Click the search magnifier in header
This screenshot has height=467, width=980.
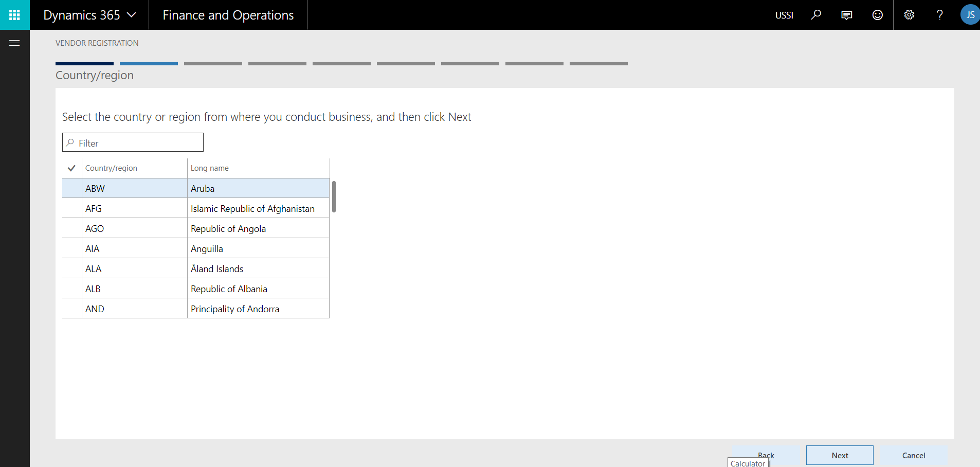click(816, 15)
